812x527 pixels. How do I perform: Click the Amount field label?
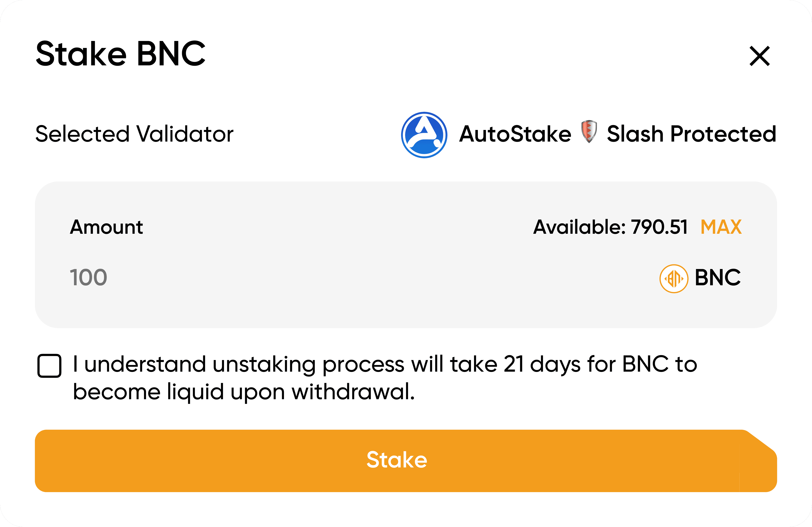coord(106,227)
